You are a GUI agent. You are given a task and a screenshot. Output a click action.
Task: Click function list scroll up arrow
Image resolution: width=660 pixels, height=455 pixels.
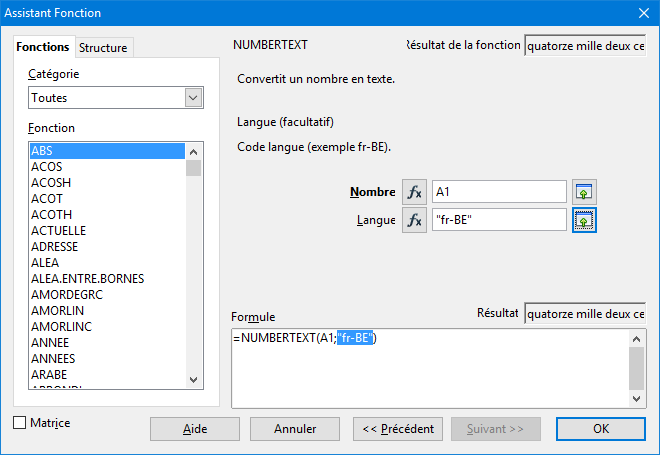[x=194, y=152]
